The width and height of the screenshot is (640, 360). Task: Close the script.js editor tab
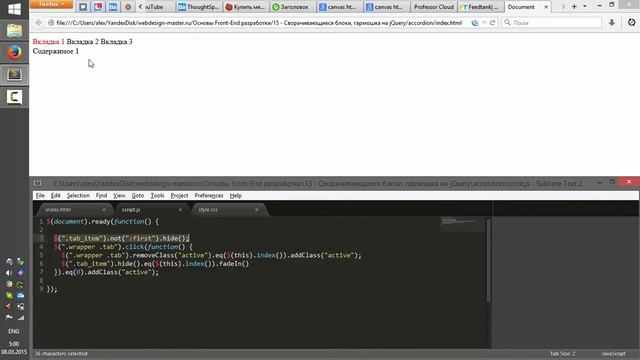coord(180,210)
